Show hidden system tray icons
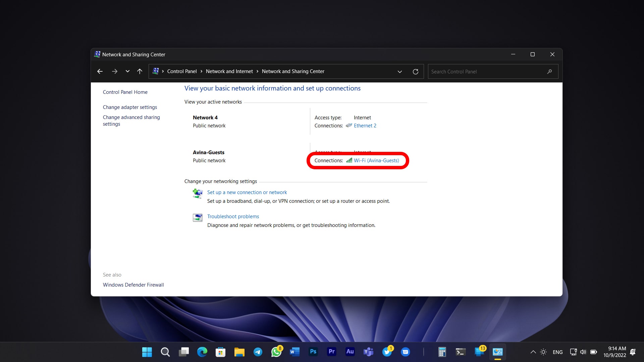 point(533,352)
